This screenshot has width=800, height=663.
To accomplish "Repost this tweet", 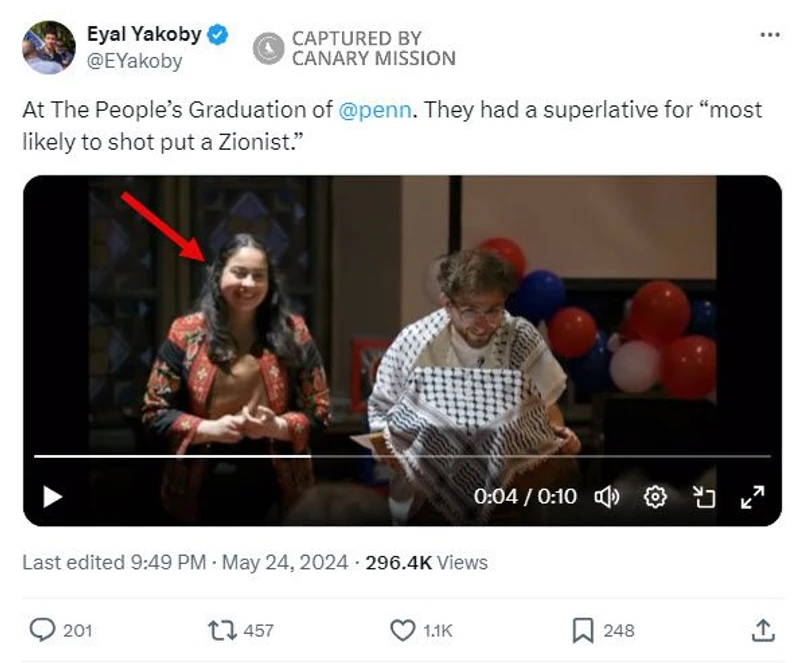I will tap(220, 630).
